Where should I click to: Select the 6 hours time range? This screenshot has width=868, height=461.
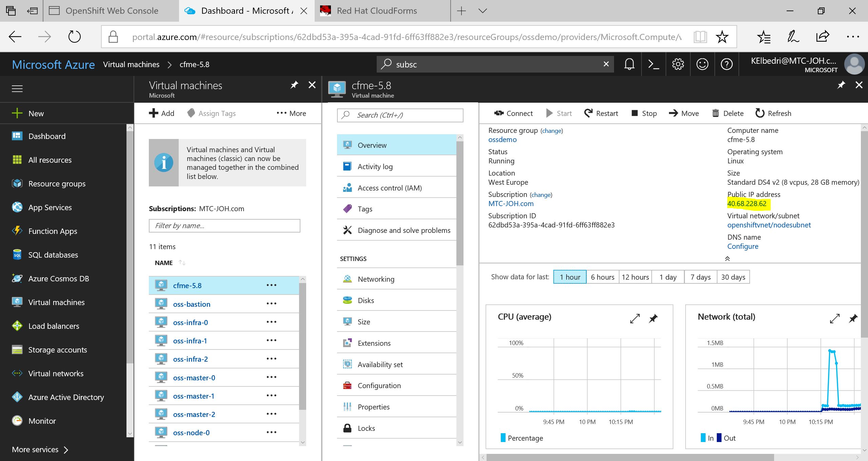coord(603,277)
